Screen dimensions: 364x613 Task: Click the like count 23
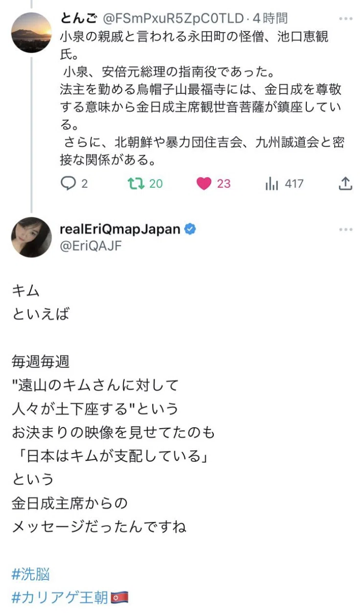(x=224, y=184)
